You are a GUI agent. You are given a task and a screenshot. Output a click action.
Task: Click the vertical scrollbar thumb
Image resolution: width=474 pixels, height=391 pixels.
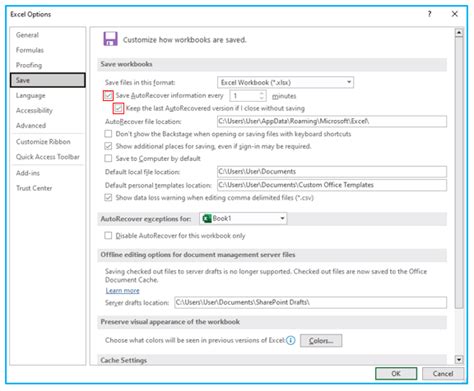[x=459, y=173]
